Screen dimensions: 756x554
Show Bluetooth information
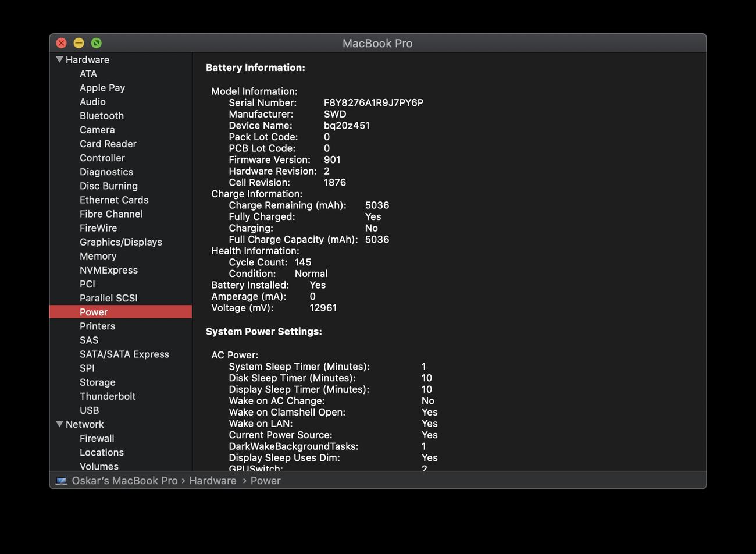pos(102,116)
